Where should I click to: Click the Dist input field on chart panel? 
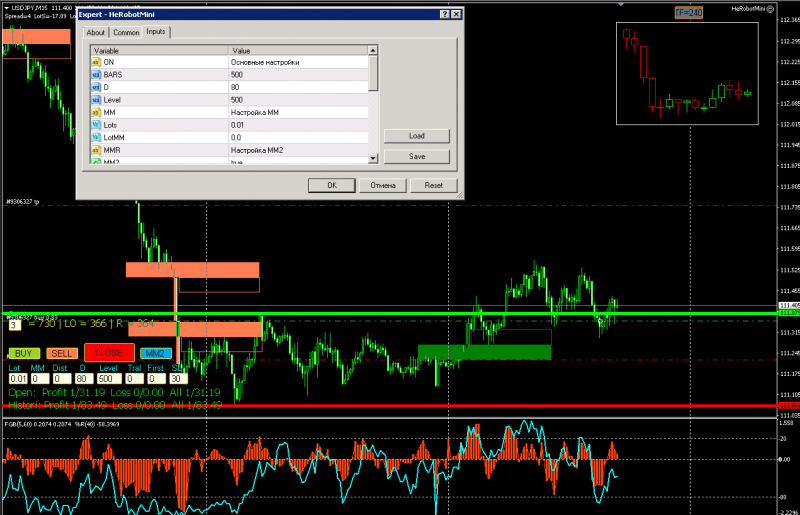(62, 379)
